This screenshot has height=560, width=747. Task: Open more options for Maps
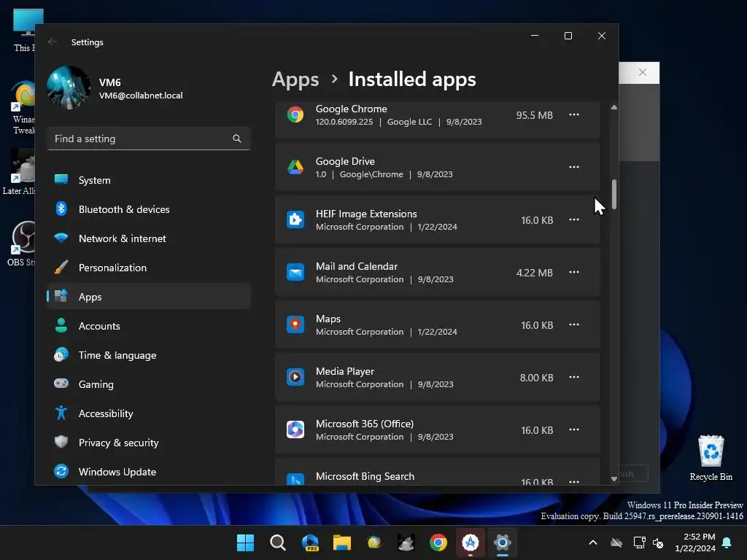[x=574, y=324]
